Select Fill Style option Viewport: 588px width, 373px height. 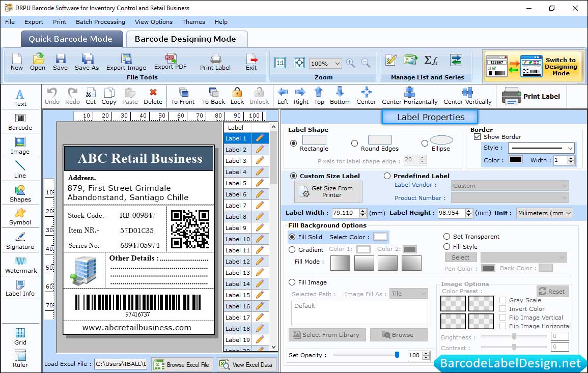(446, 247)
